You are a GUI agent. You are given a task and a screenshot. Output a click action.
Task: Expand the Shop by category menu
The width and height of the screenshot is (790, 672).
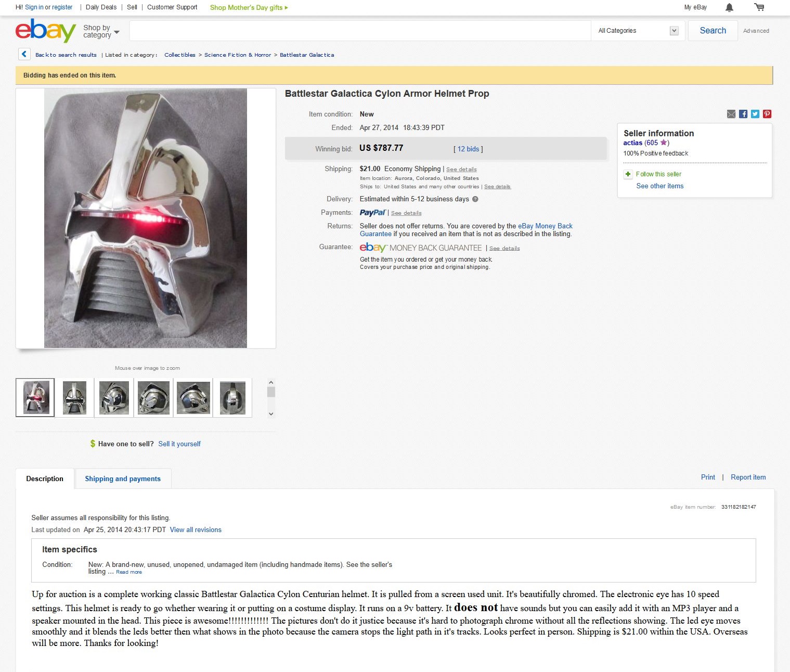(x=101, y=31)
